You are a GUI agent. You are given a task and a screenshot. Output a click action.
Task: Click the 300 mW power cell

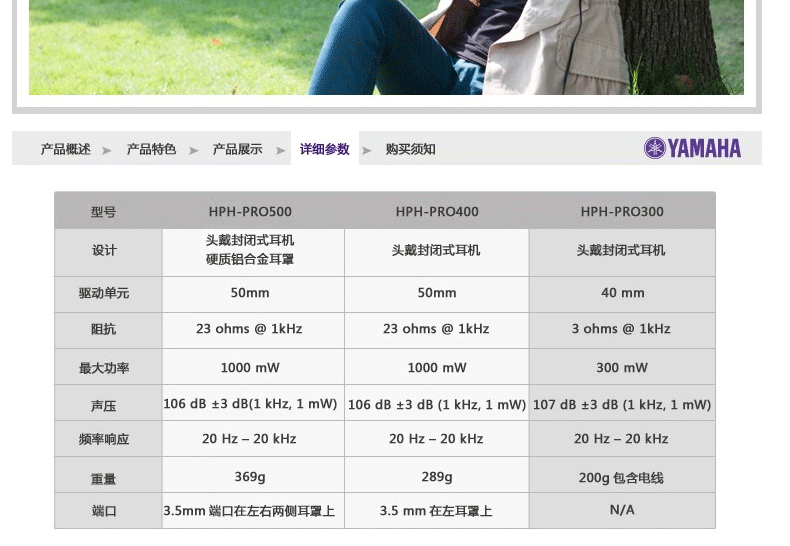pyautogui.click(x=622, y=368)
